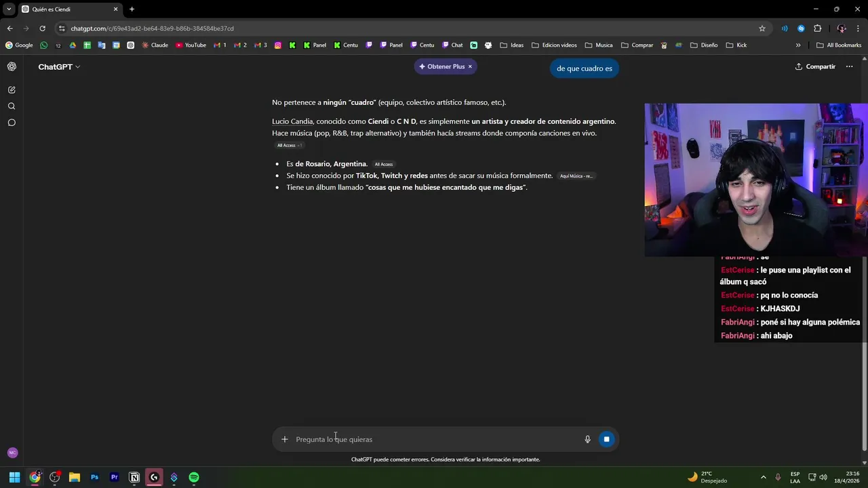
Task: Open the Musica bookmarks folder
Action: click(598, 45)
